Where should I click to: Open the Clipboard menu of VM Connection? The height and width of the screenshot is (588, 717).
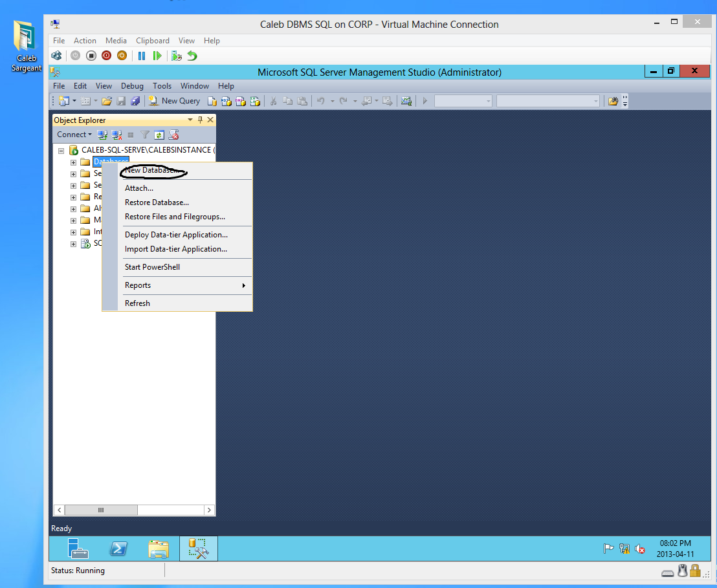(x=153, y=41)
